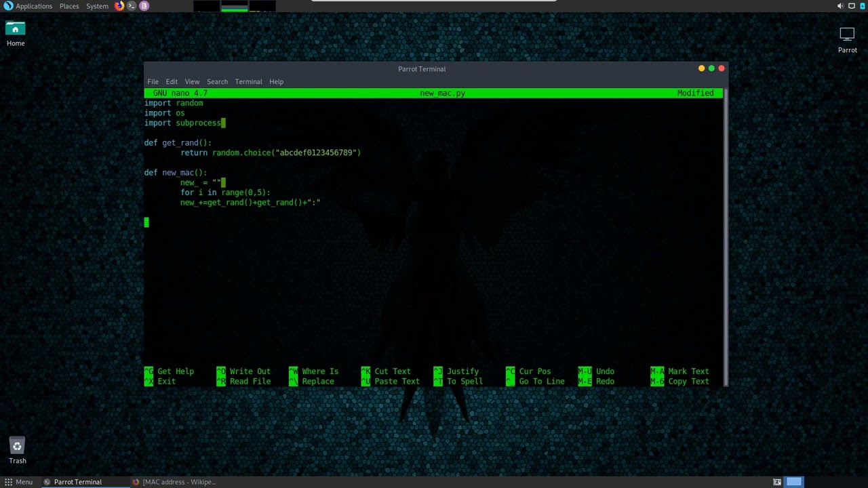Click nano 'To Spell' shortcut label
This screenshot has width=868, height=488.
coord(465,382)
